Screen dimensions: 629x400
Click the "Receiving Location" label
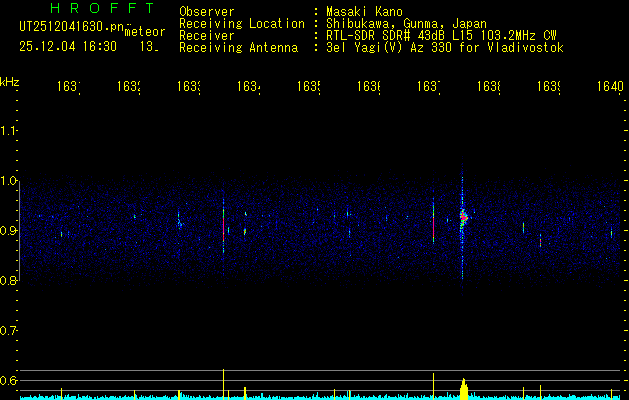(242, 24)
